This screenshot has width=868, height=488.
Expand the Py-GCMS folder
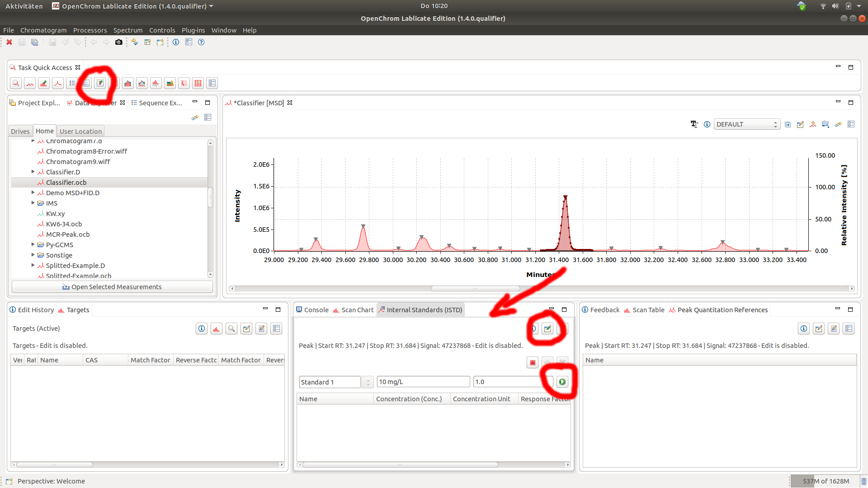pos(33,244)
